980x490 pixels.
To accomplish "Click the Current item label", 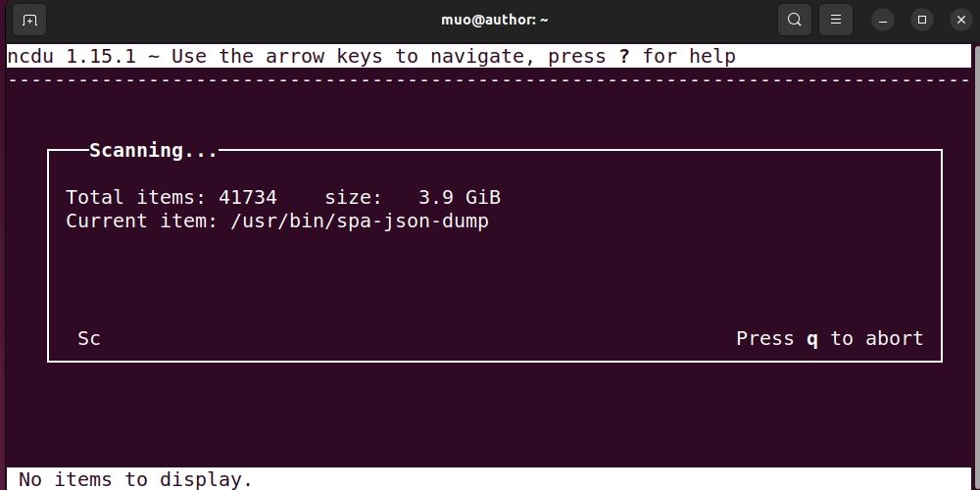I will click(141, 220).
